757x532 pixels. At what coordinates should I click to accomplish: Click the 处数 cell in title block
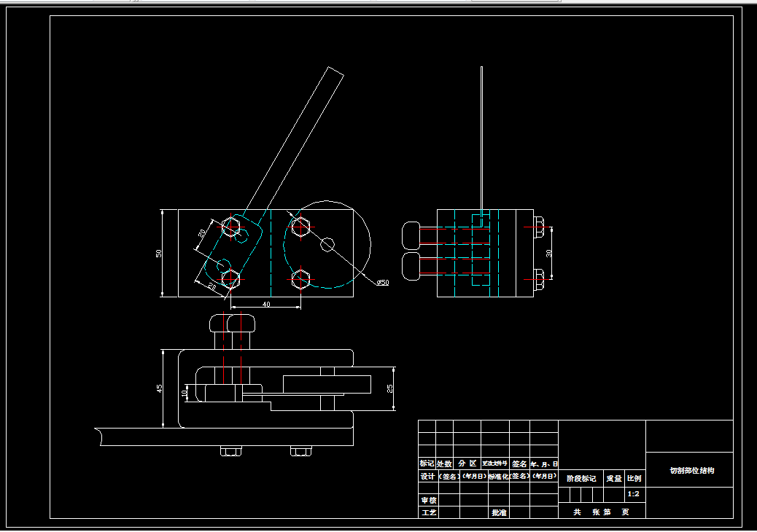click(444, 463)
